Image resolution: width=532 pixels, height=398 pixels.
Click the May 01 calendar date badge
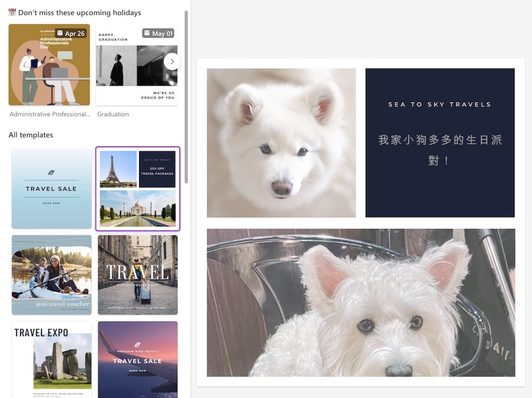click(158, 33)
